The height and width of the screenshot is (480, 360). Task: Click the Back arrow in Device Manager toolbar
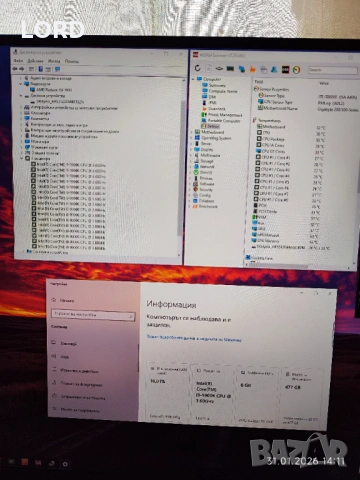point(15,69)
